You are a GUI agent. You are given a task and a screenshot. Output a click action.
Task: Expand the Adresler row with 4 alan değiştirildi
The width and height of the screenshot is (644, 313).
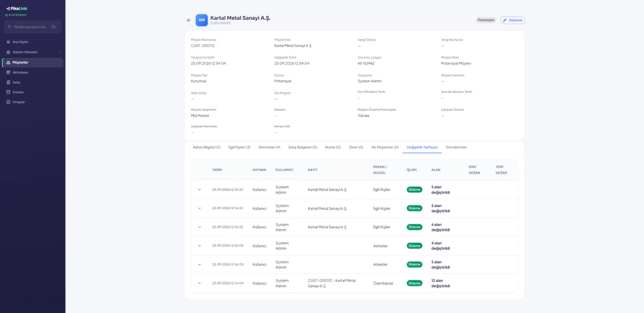pos(200,246)
